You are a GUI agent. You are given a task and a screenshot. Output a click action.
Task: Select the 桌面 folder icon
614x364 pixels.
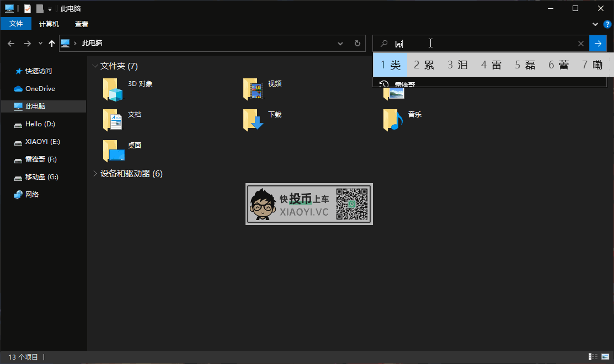point(113,151)
